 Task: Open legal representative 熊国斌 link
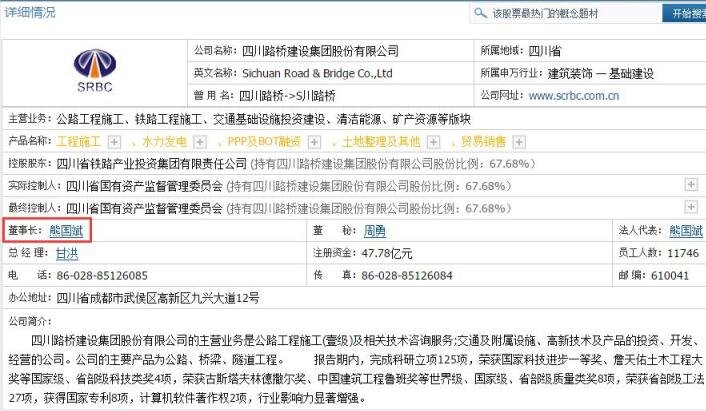(x=686, y=231)
